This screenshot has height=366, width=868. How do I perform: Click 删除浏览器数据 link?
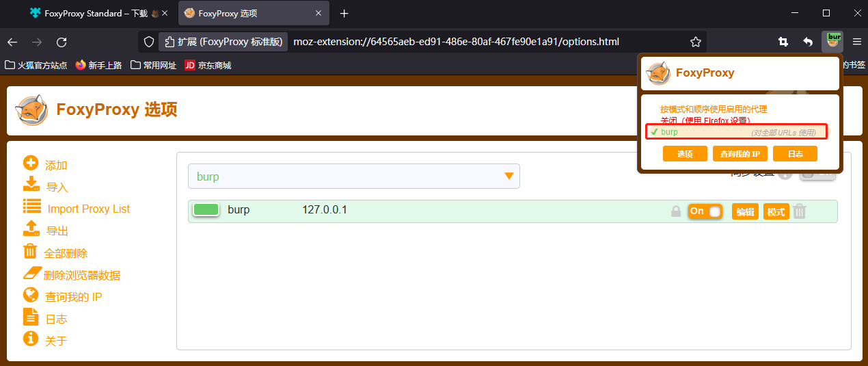click(82, 275)
